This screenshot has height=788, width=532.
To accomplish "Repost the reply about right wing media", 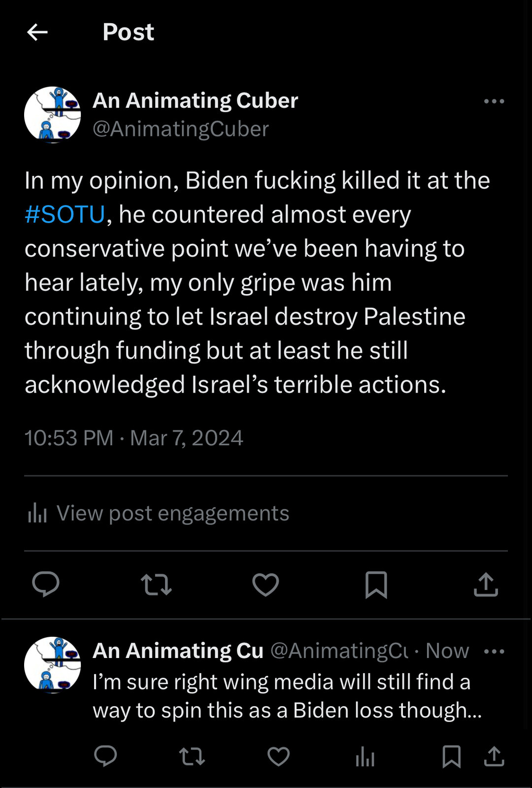I will click(x=192, y=756).
